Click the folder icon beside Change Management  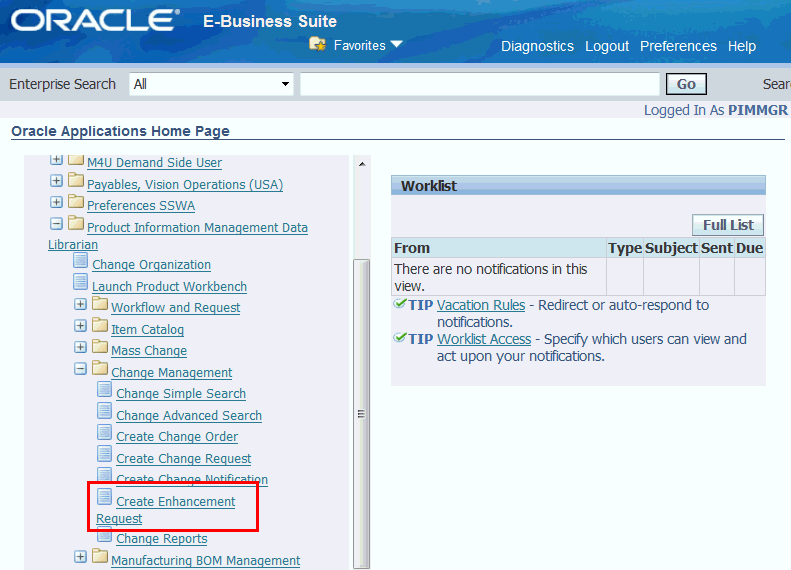coord(100,368)
